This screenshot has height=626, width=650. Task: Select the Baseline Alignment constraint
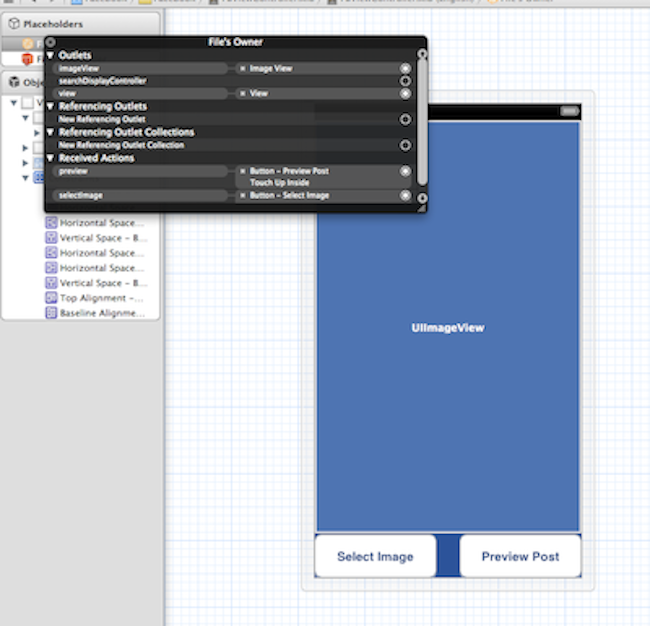(x=95, y=313)
